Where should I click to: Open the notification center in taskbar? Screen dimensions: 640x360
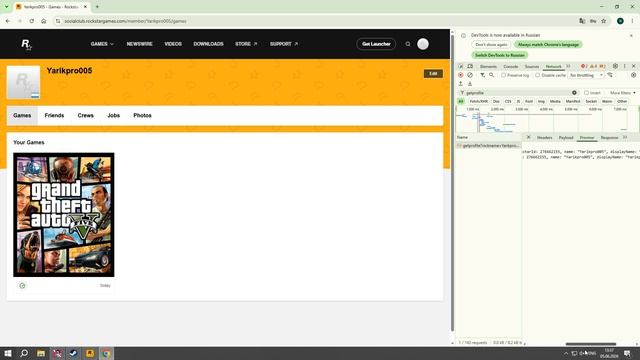[x=627, y=353]
